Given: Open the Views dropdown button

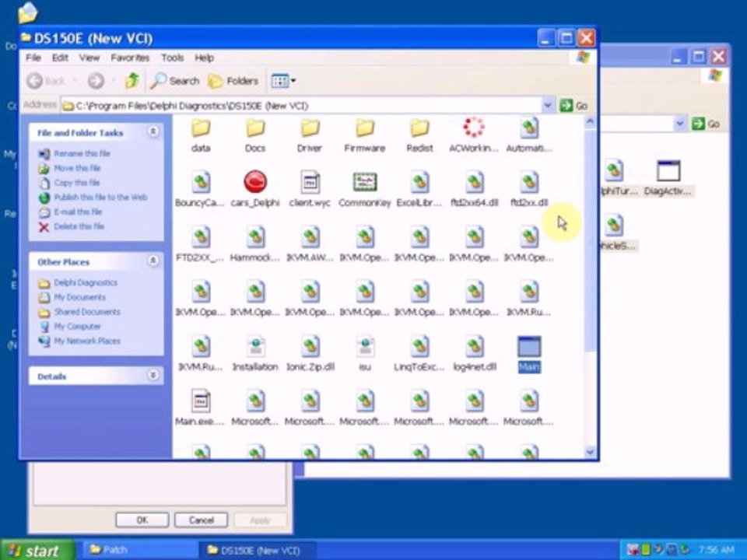Looking at the screenshot, I should pyautogui.click(x=283, y=81).
